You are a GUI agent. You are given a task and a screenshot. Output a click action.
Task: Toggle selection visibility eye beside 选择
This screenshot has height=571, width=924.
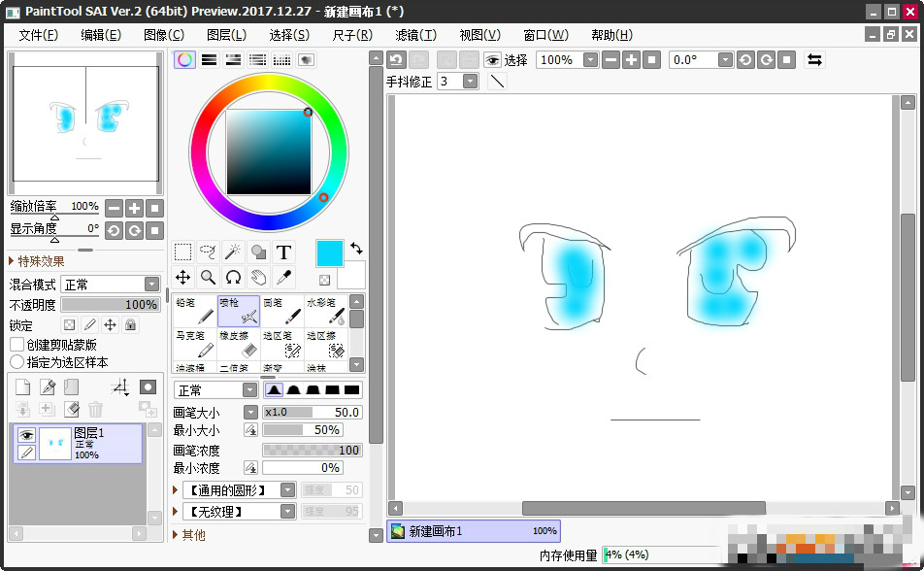click(x=492, y=59)
